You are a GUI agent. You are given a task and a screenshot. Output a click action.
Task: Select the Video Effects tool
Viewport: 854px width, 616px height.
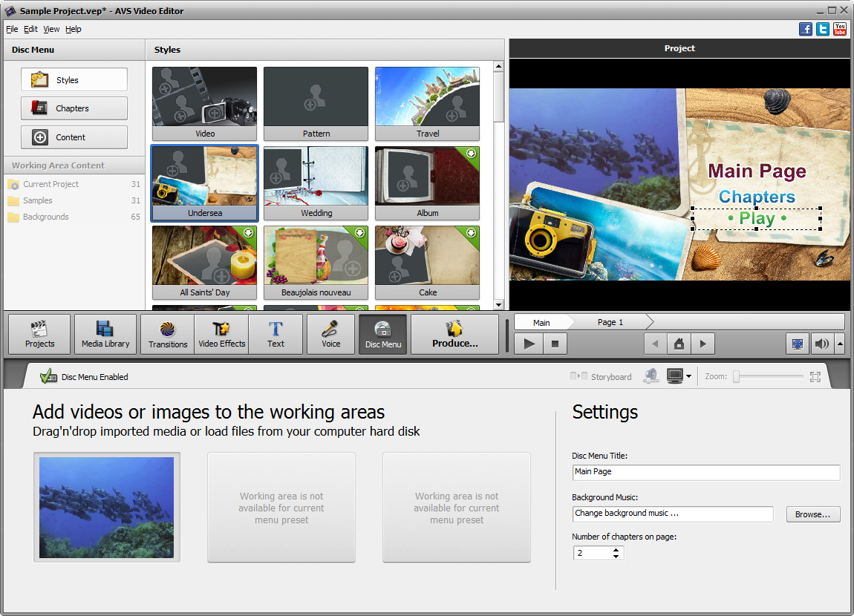point(222,334)
